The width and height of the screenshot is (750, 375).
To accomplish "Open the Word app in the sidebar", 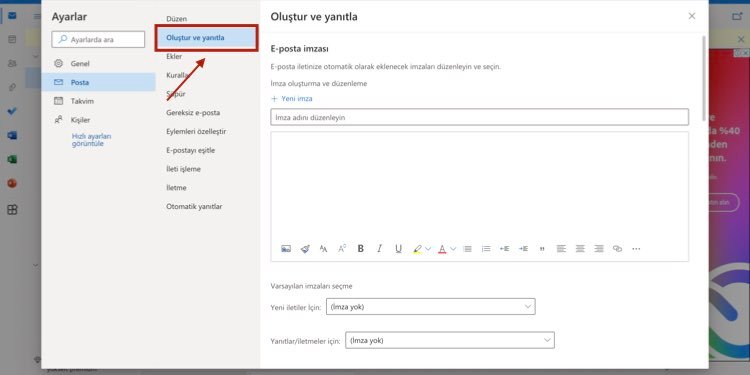I will pyautogui.click(x=12, y=135).
